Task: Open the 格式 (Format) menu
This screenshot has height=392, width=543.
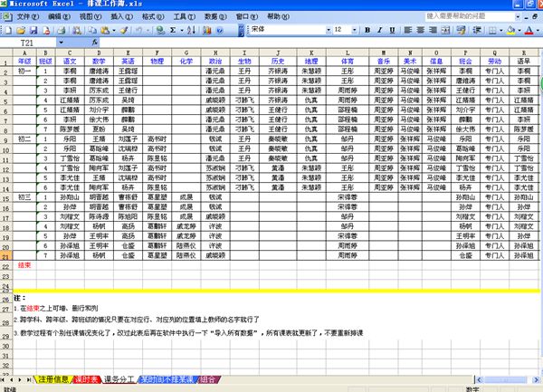Action: click(x=153, y=16)
